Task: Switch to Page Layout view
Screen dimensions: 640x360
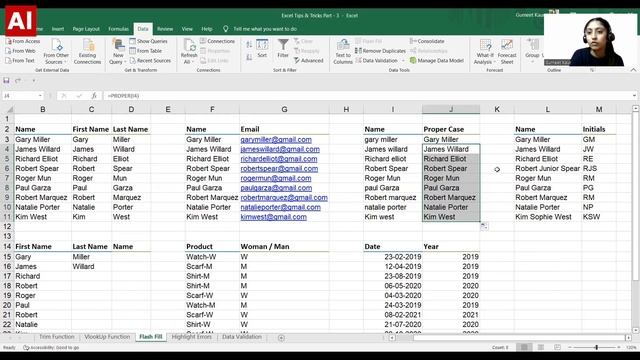Action: (x=541, y=347)
